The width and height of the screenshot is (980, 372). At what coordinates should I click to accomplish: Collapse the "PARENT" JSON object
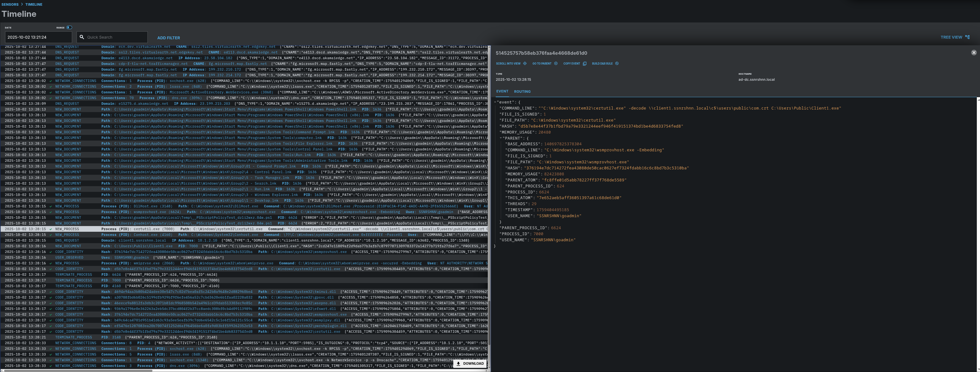point(501,138)
